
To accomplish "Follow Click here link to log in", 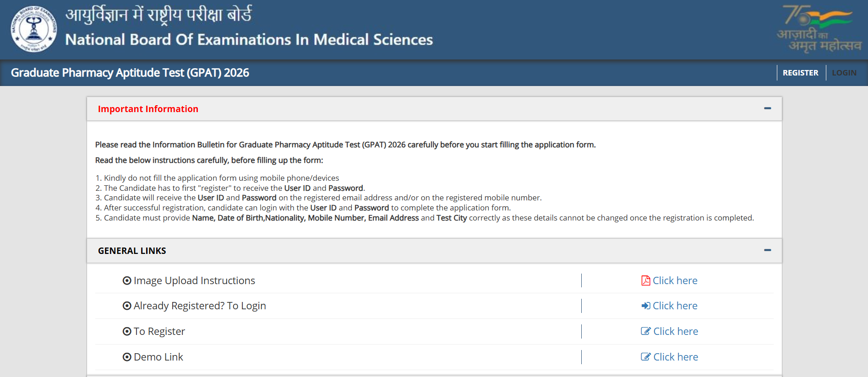I will pyautogui.click(x=675, y=306).
